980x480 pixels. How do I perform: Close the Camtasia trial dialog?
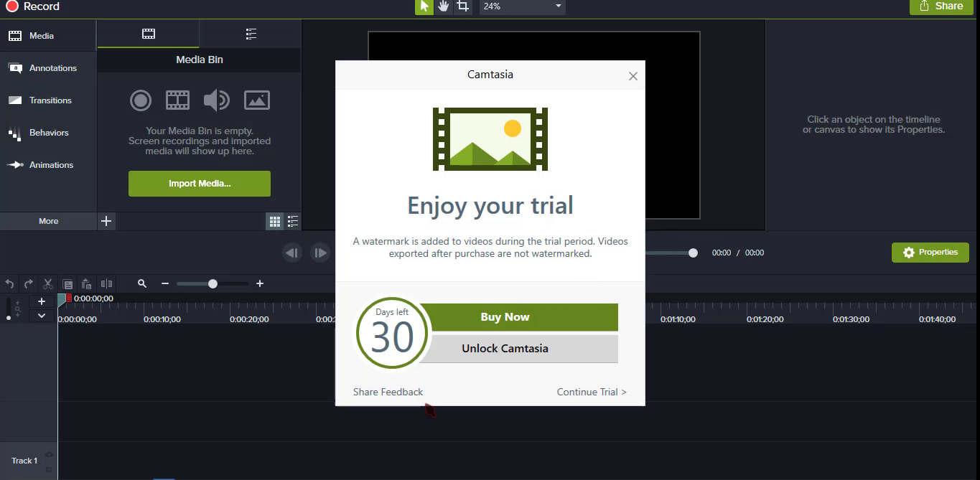click(633, 76)
